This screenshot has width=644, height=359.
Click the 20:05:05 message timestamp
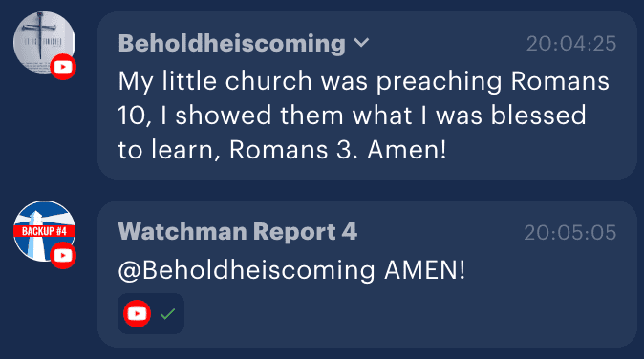(570, 233)
